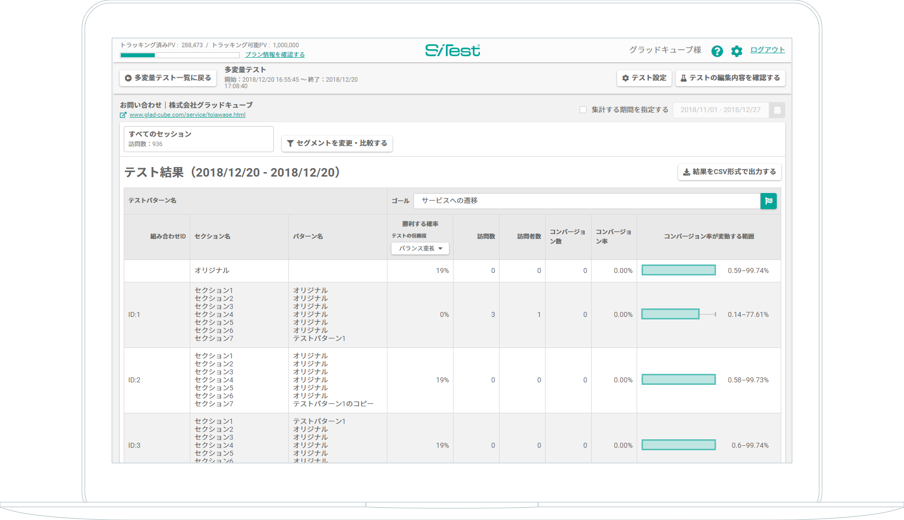Open the glad-cube.com toiawase page link
Viewport: 904px width, 520px height.
point(187,115)
